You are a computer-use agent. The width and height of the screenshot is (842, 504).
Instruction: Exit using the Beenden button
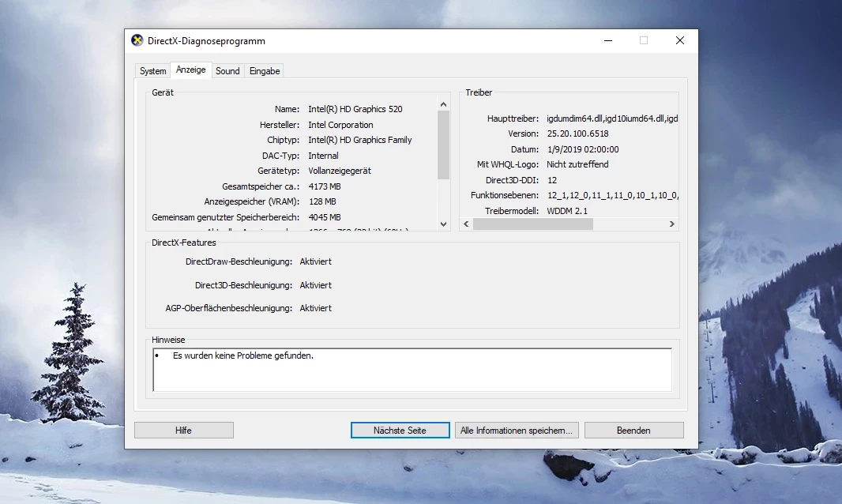633,431
